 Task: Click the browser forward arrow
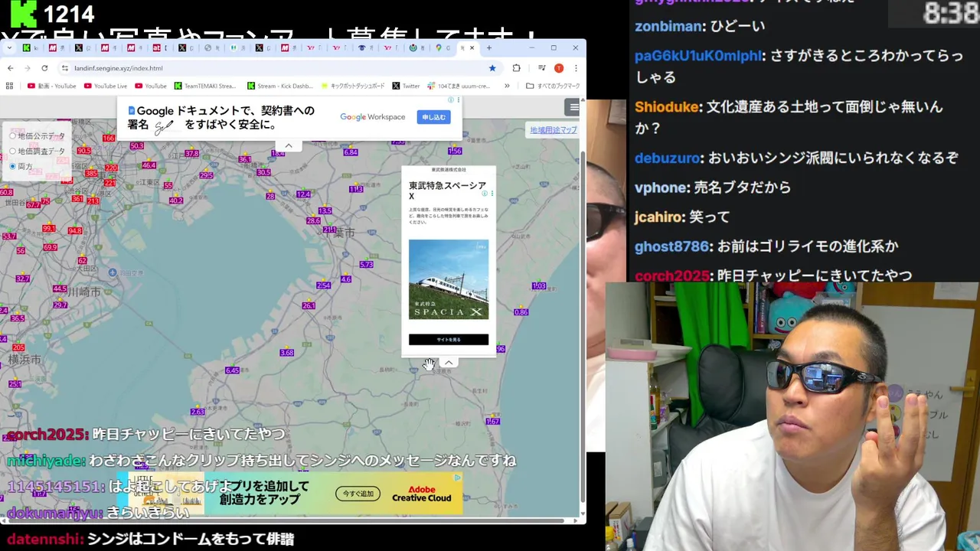(x=27, y=68)
